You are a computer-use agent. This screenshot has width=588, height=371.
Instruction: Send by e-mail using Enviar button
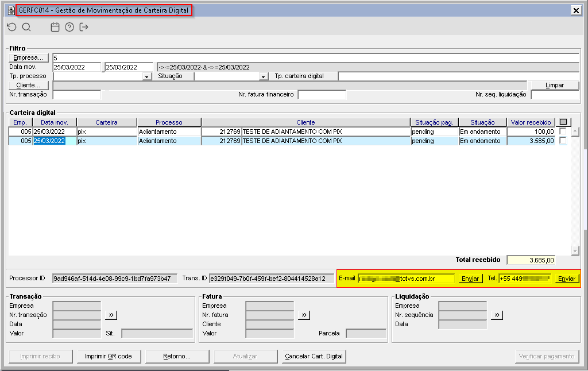point(470,279)
